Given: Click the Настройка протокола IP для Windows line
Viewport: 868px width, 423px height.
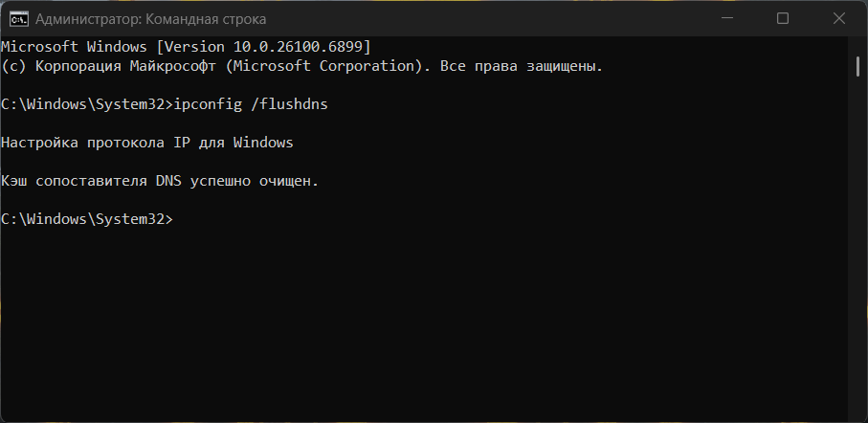Looking at the screenshot, I should pyautogui.click(x=146, y=143).
